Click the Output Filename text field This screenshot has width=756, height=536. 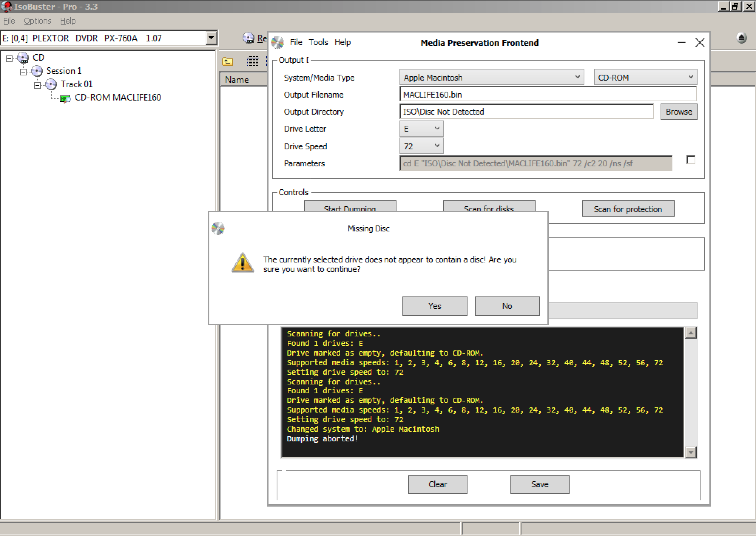[547, 95]
